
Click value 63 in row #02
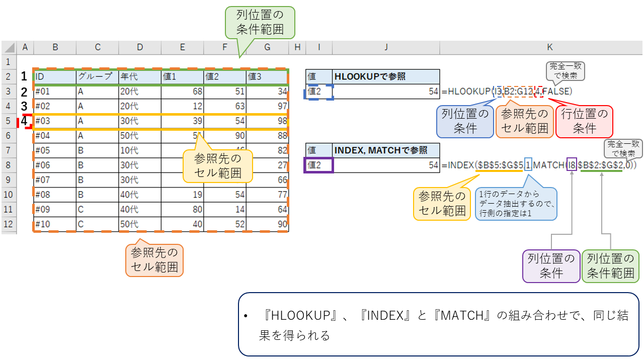tap(225, 106)
